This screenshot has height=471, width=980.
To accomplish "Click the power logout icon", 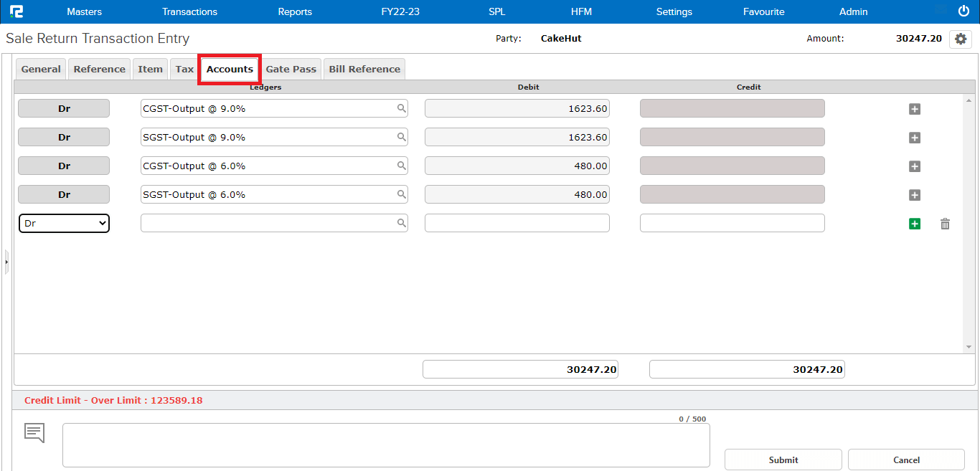I will click(x=963, y=11).
